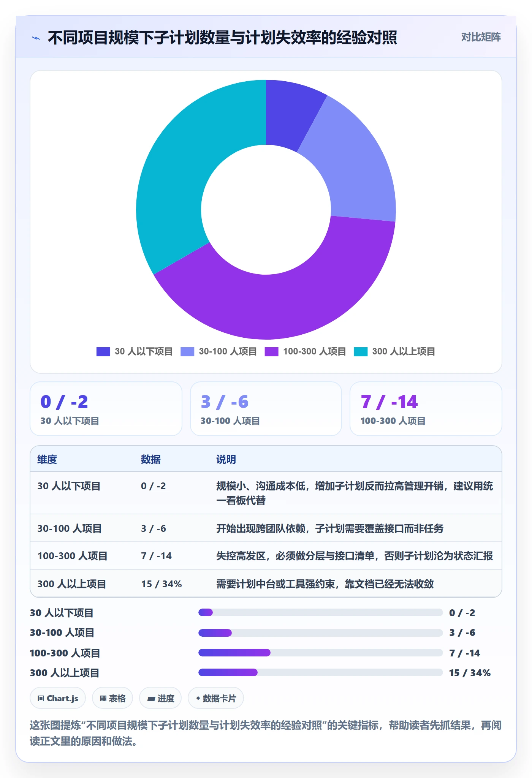Click the 进度 tag chip

click(x=160, y=698)
